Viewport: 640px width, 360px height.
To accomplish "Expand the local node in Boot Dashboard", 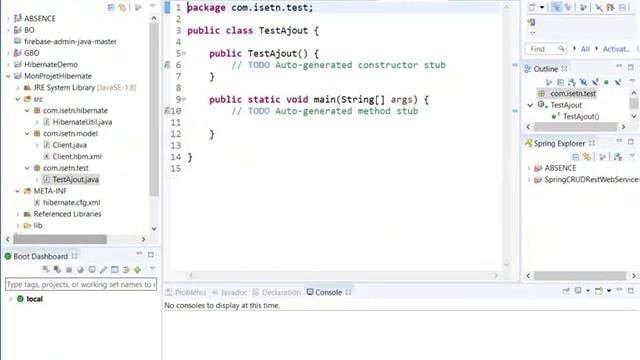I will coord(10,299).
